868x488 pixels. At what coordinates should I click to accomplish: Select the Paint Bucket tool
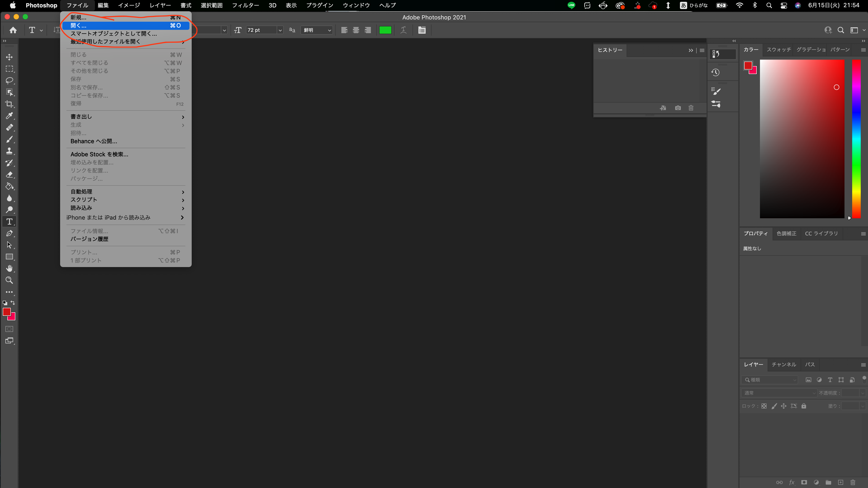[x=9, y=186]
